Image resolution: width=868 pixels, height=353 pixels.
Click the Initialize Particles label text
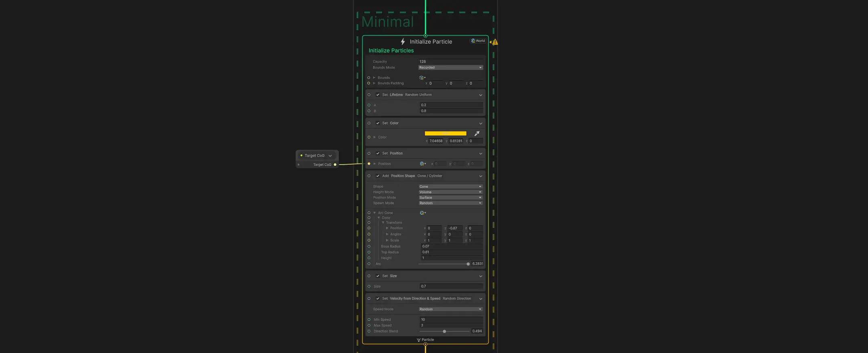[x=391, y=51]
